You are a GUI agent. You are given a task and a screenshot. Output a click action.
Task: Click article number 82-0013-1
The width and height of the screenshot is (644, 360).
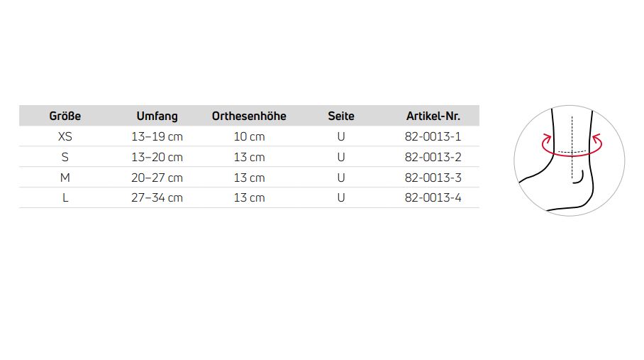(x=433, y=136)
